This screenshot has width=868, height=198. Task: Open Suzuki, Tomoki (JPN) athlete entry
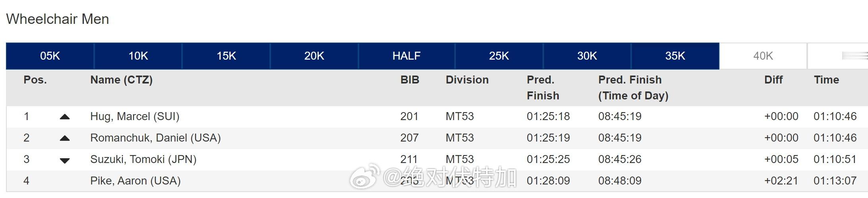[143, 159]
